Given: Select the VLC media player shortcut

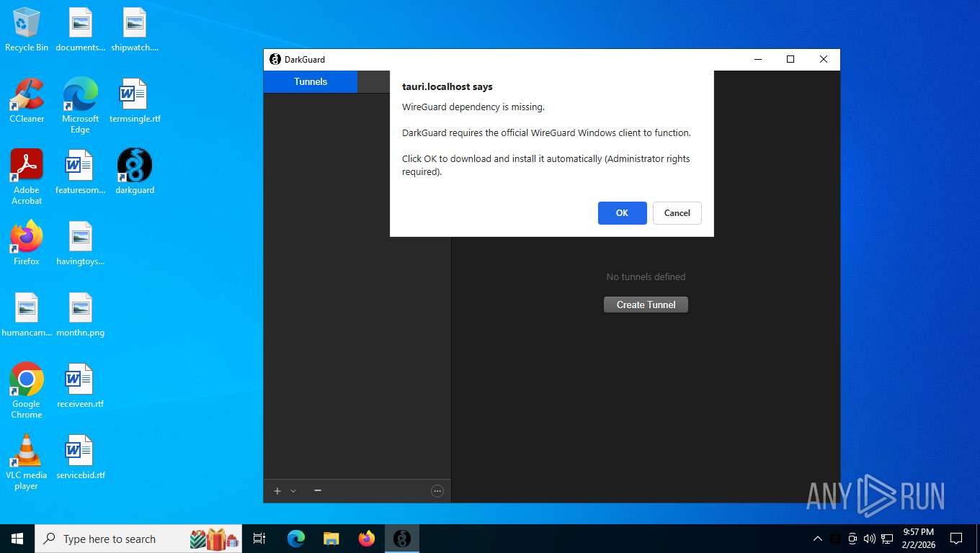Looking at the screenshot, I should pyautogui.click(x=27, y=462).
